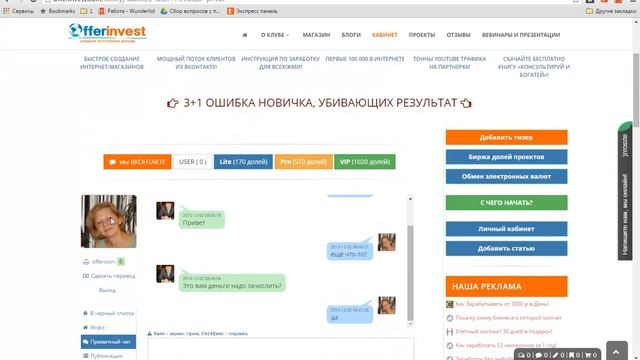Click the chat scrollbar thumb
The width and height of the screenshot is (640, 360).
(410, 273)
